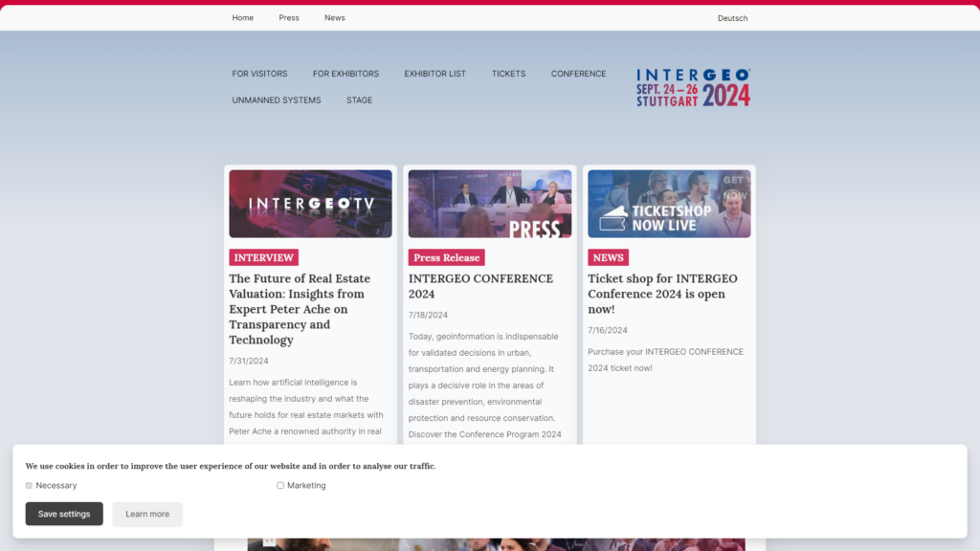The image size is (980, 551).
Task: Open the INTERGEO CONFERENCE 2024 article headline
Action: pos(480,286)
